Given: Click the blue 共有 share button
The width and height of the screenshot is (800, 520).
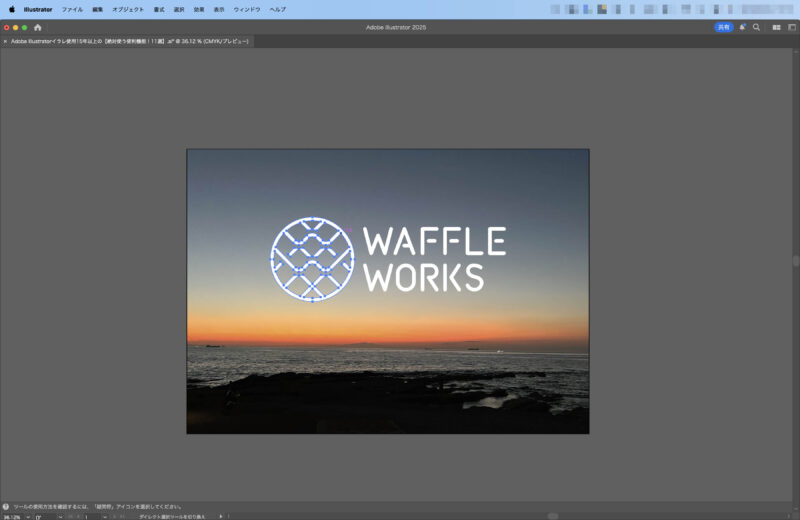Looking at the screenshot, I should 723,27.
